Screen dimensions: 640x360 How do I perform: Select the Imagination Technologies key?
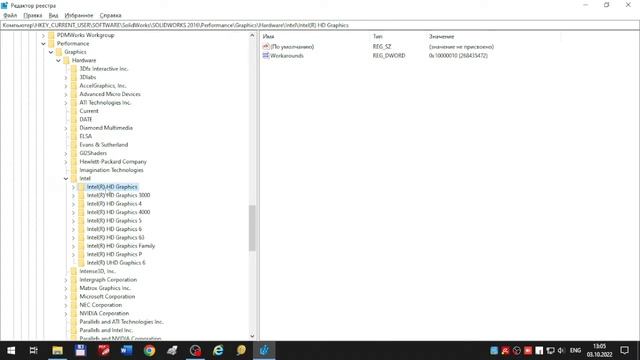click(x=111, y=170)
